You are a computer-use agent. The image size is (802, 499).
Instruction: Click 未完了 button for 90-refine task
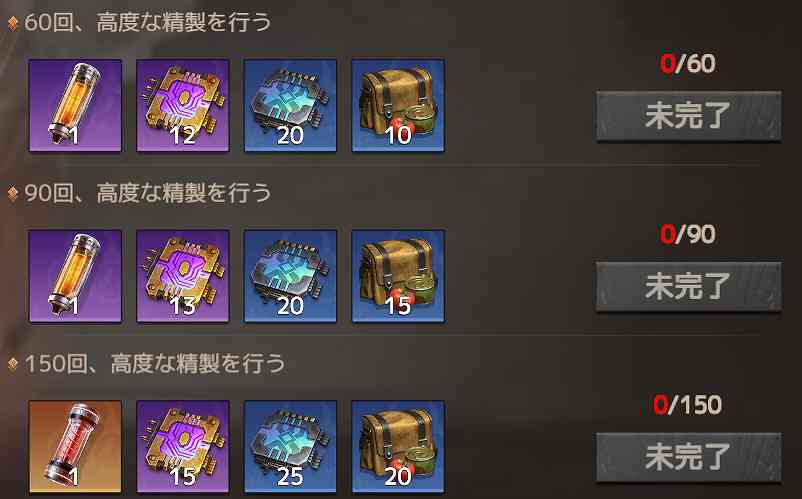[688, 286]
